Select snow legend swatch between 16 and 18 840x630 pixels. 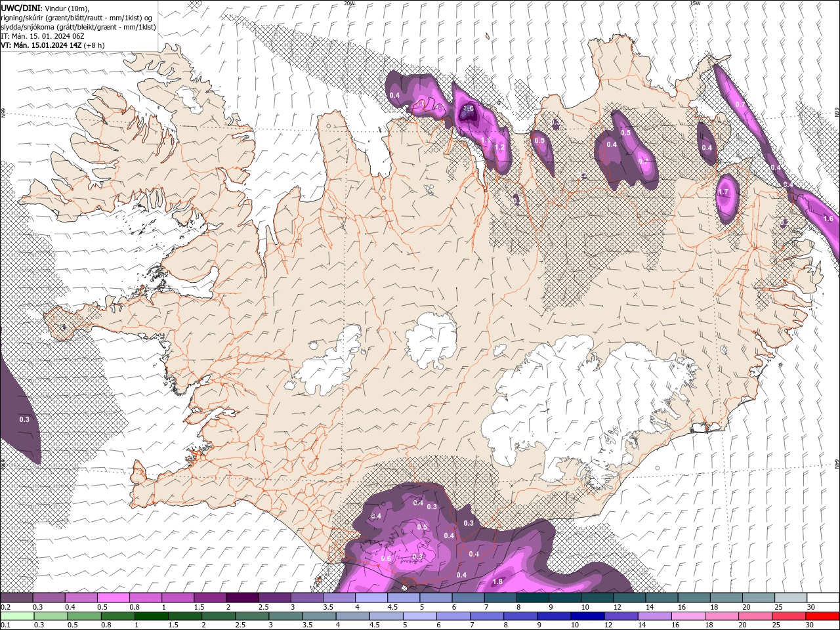[x=694, y=598]
